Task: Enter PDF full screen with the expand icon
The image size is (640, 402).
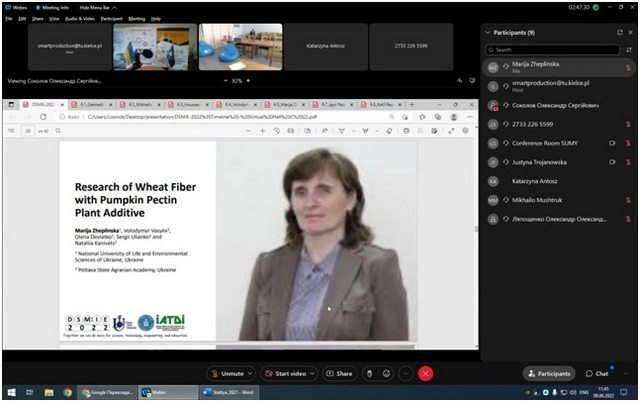Action: point(451,131)
